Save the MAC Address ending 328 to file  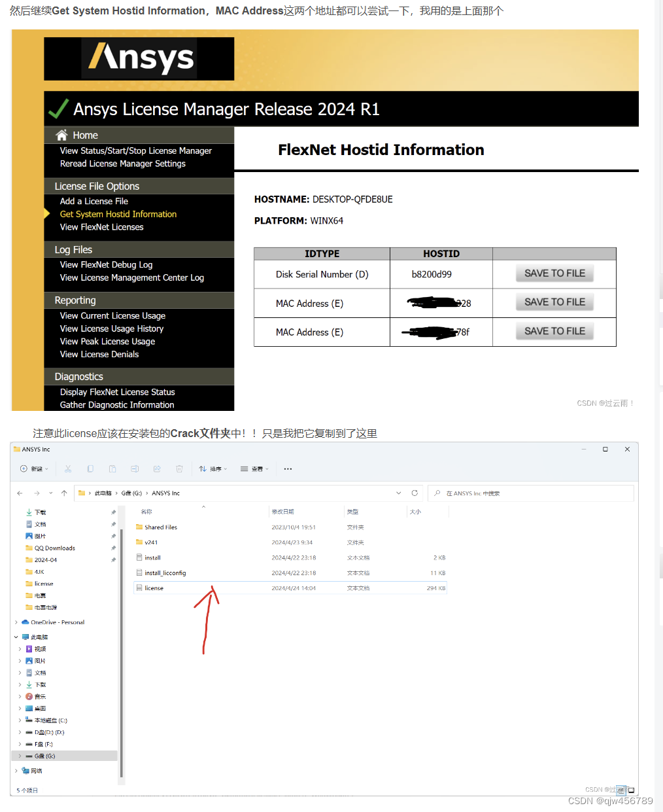[554, 302]
